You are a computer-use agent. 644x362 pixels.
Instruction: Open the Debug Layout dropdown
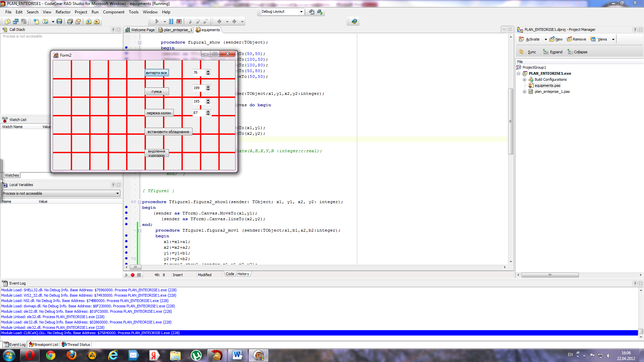pos(301,12)
